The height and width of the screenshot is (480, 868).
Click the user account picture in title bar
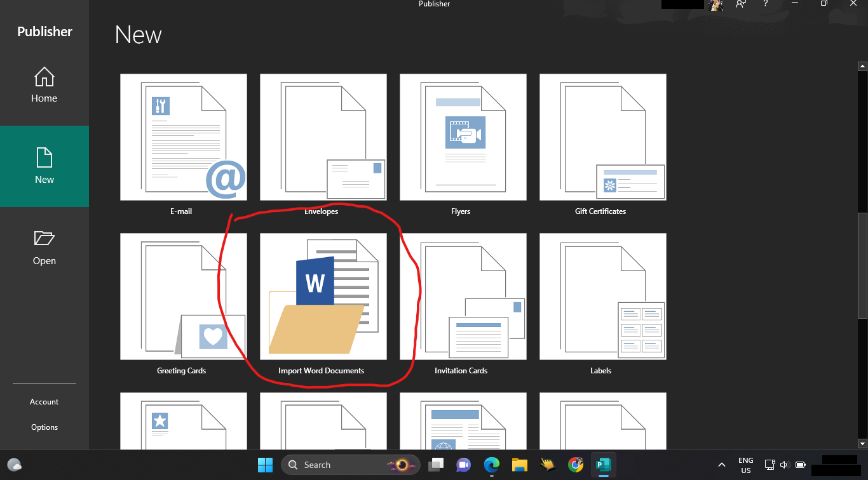tap(717, 4)
